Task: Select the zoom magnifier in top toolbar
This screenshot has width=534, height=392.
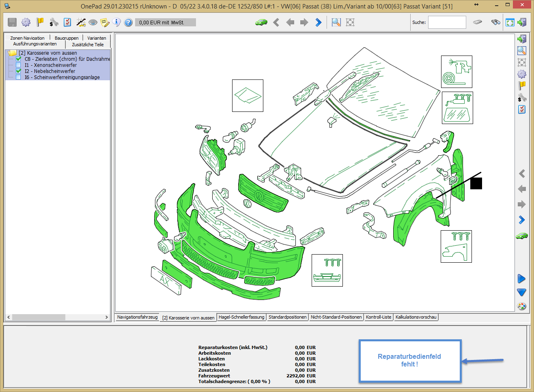Action: point(336,22)
